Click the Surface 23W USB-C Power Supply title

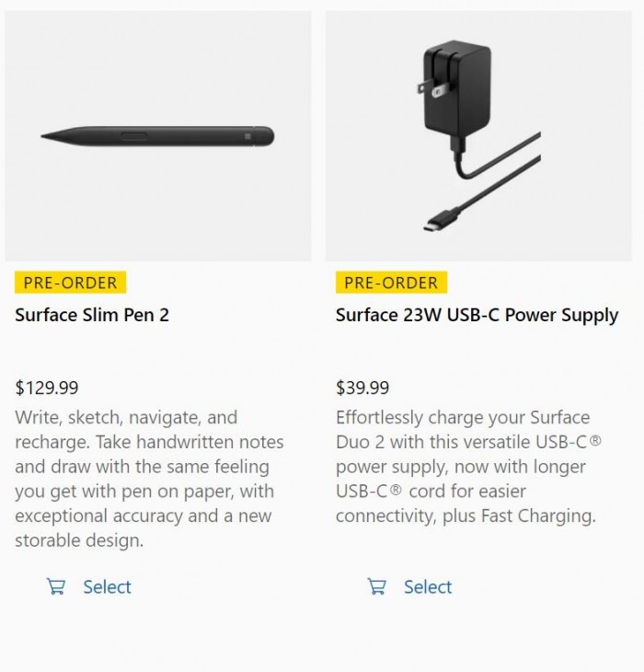477,315
